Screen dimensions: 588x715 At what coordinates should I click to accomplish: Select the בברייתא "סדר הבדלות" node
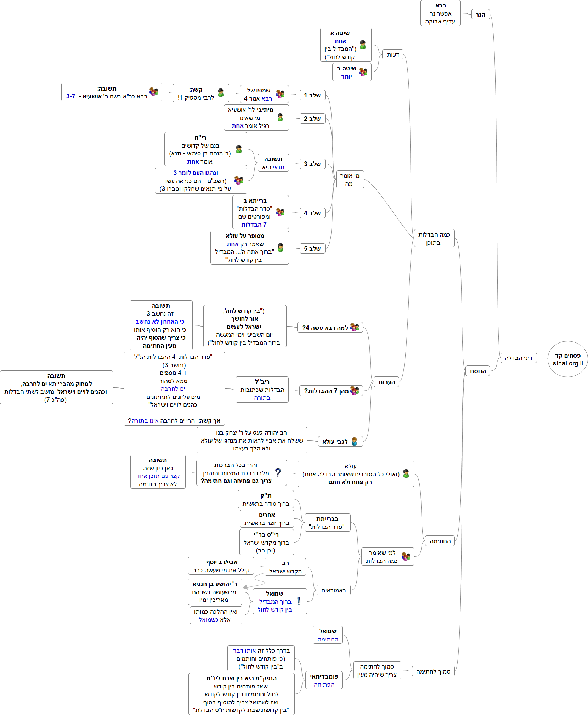327,522
